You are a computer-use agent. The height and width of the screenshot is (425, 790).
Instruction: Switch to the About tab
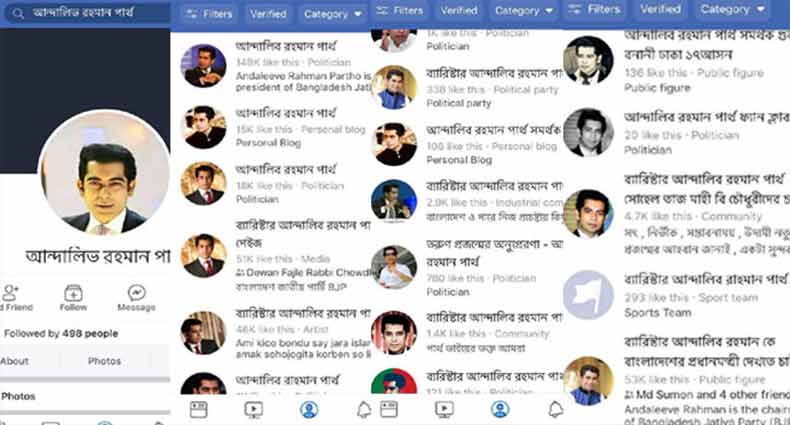(x=15, y=361)
